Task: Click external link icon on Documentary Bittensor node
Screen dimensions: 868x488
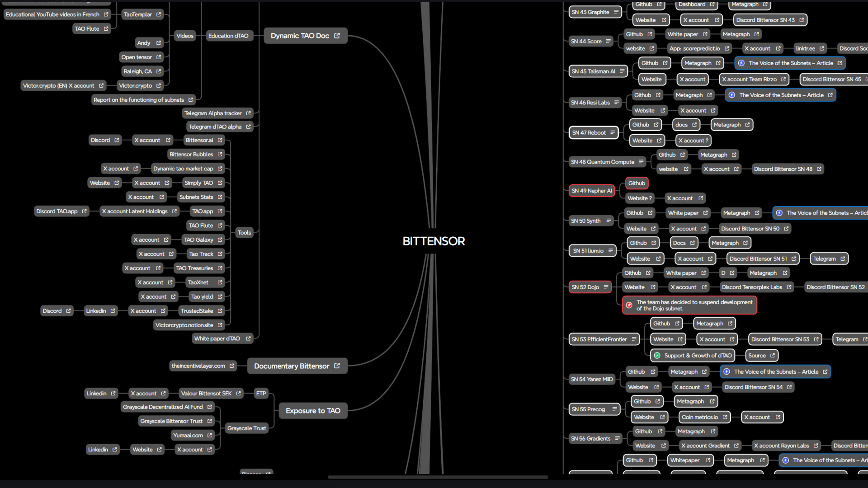Action: tap(337, 366)
